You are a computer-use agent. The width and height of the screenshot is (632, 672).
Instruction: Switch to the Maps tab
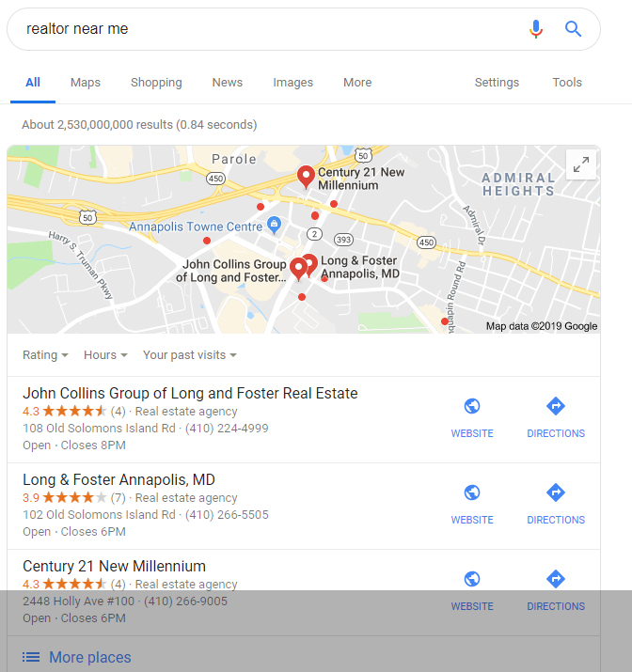[86, 83]
